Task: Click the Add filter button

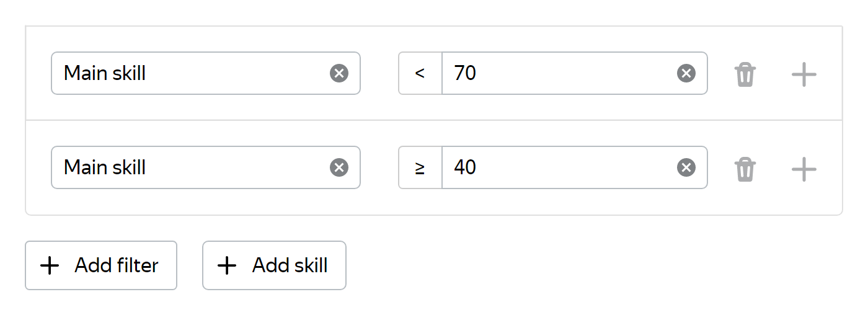Action: point(101,265)
